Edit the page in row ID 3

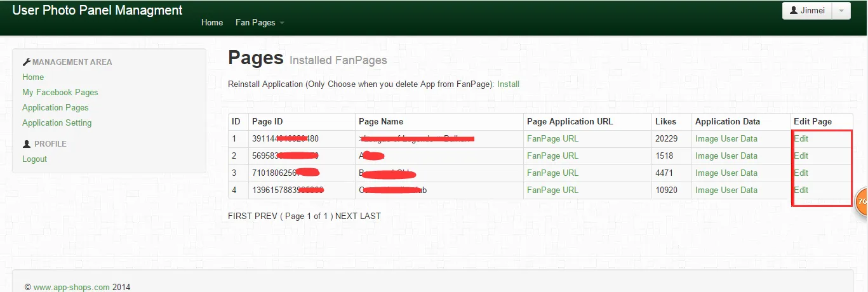801,173
